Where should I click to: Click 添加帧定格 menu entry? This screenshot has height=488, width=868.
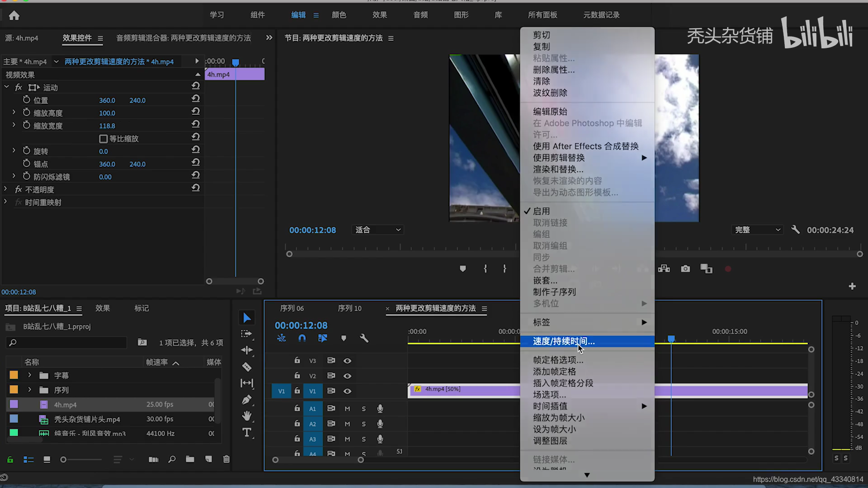554,371
